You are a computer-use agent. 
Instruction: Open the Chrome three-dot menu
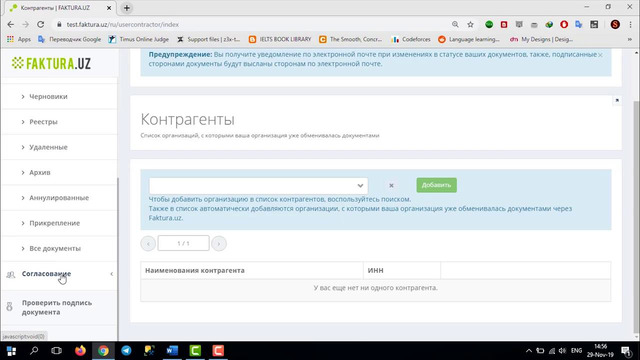[x=631, y=24]
